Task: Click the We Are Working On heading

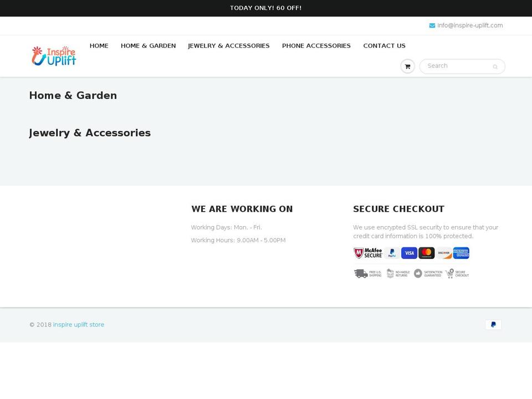Action: click(x=242, y=209)
